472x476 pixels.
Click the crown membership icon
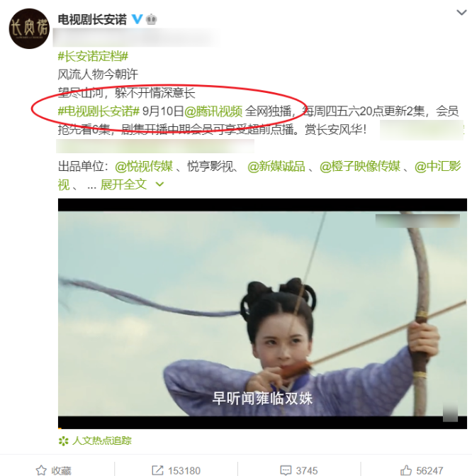tap(152, 20)
